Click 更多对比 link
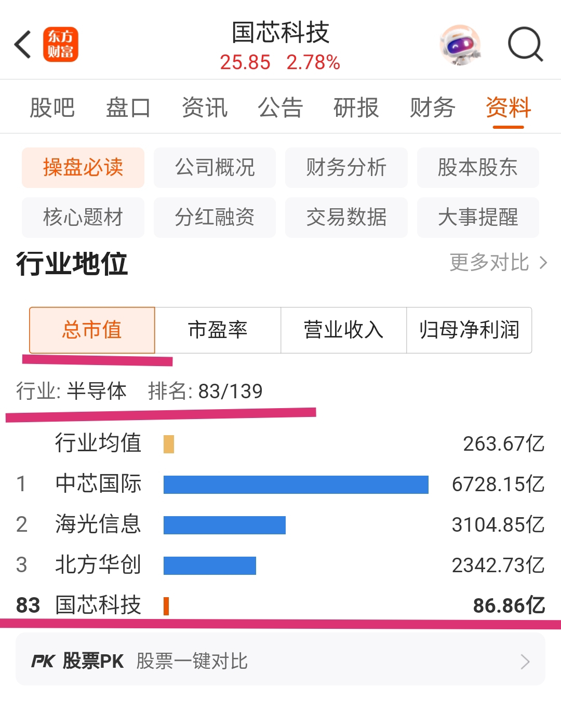The image size is (561, 728). coord(489,263)
